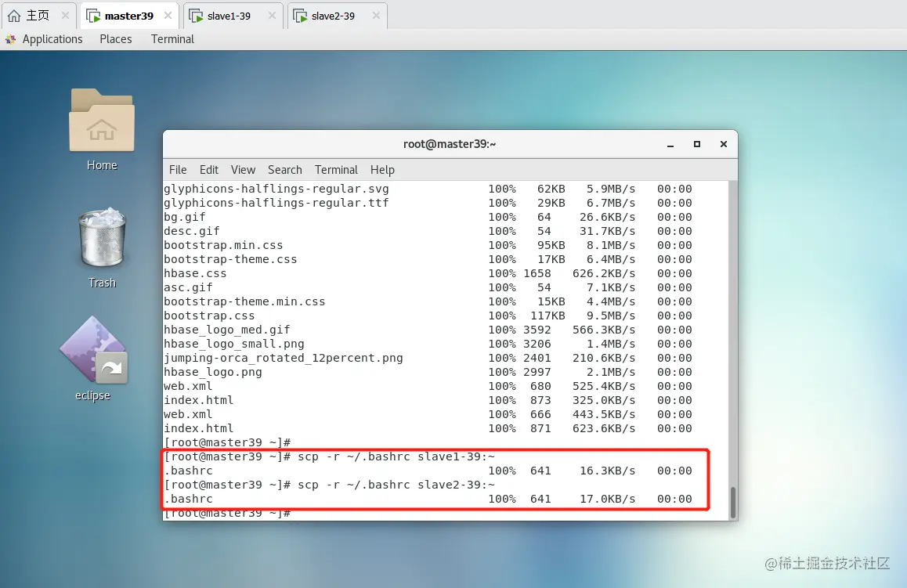Click the bootstrap-theme.min.css line
Screen dimensions: 907x588
pos(428,301)
